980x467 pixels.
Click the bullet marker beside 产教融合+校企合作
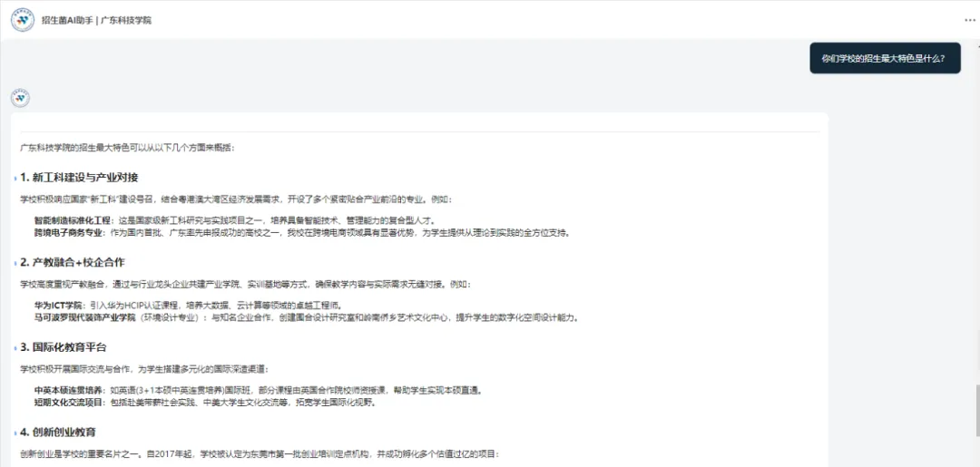(15, 264)
